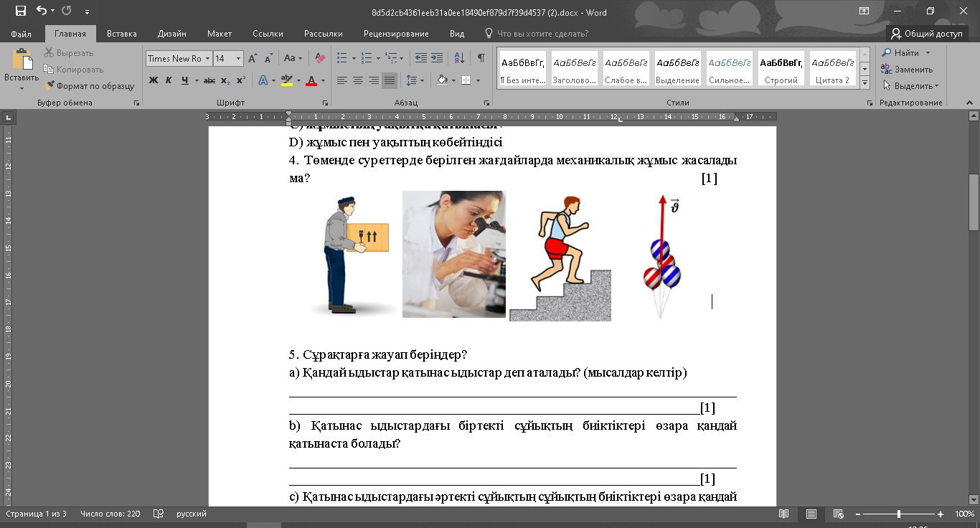Screen dimensions: 980x528
Task: Select the microscope scientist image in document
Action: [x=454, y=254]
